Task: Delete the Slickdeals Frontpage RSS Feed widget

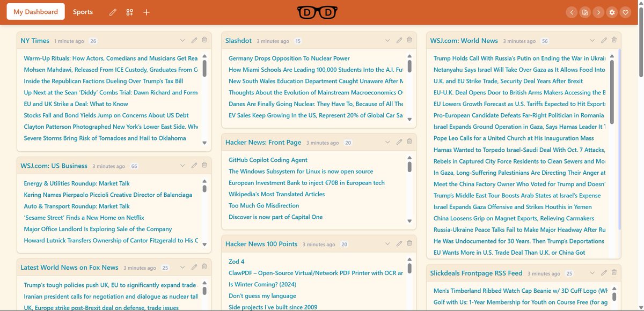Action: pyautogui.click(x=614, y=273)
